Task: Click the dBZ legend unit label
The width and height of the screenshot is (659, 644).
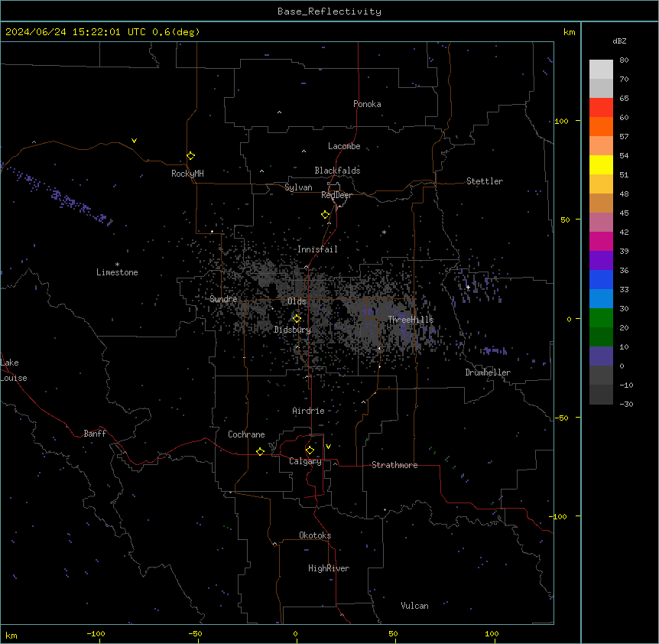Action: coord(619,41)
